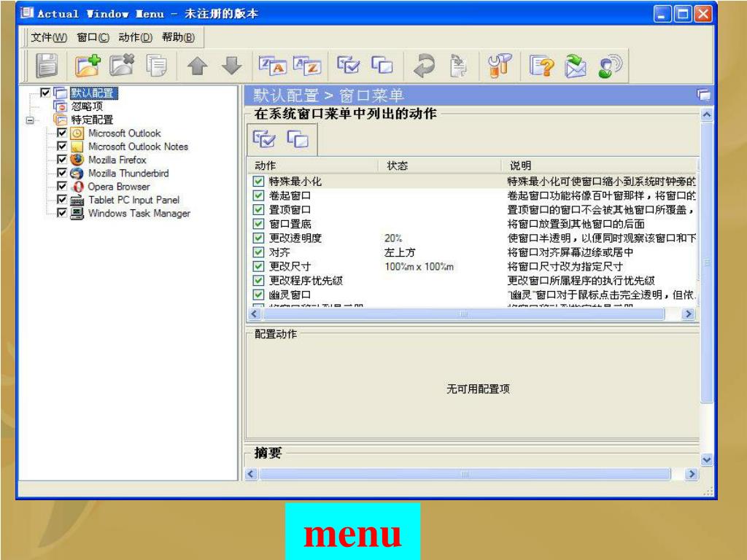Viewport: 747px width, 560px height.
Task: Toggle the 默认配置 checkbox
Action: (x=45, y=93)
